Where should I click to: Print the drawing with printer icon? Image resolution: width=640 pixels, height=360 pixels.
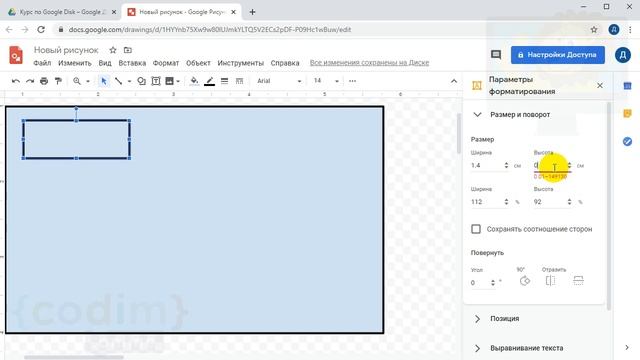(44, 81)
